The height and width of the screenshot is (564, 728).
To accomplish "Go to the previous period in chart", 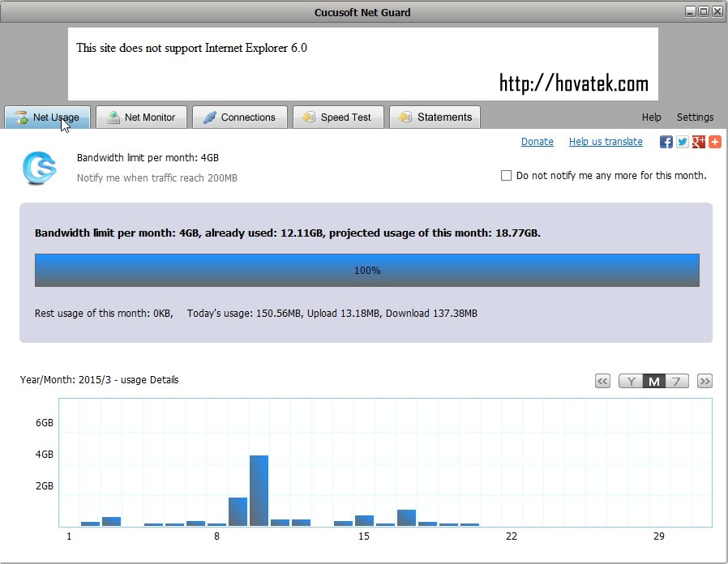I will point(602,382).
